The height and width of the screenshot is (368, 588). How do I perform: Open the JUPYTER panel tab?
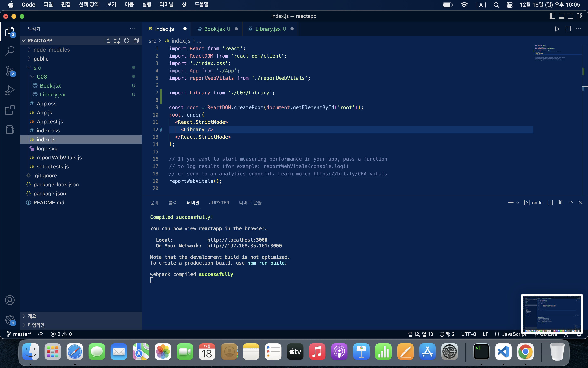219,202
